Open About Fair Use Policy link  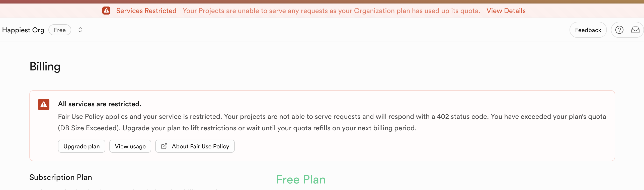click(x=200, y=146)
